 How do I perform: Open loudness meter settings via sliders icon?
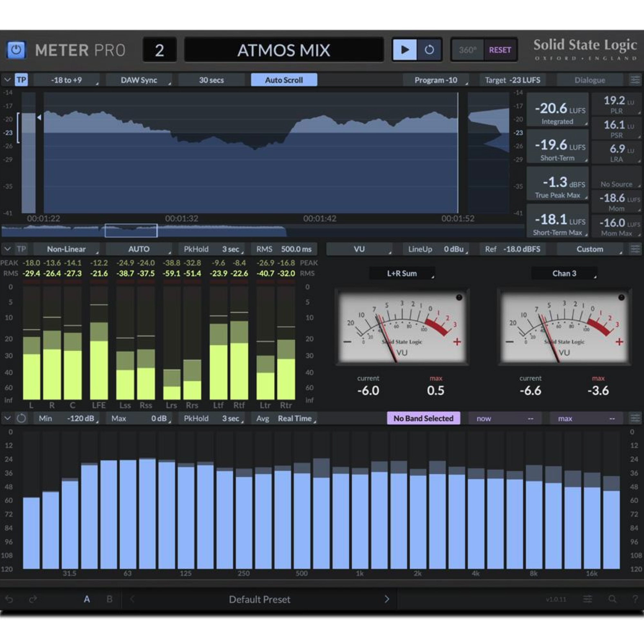point(635,80)
